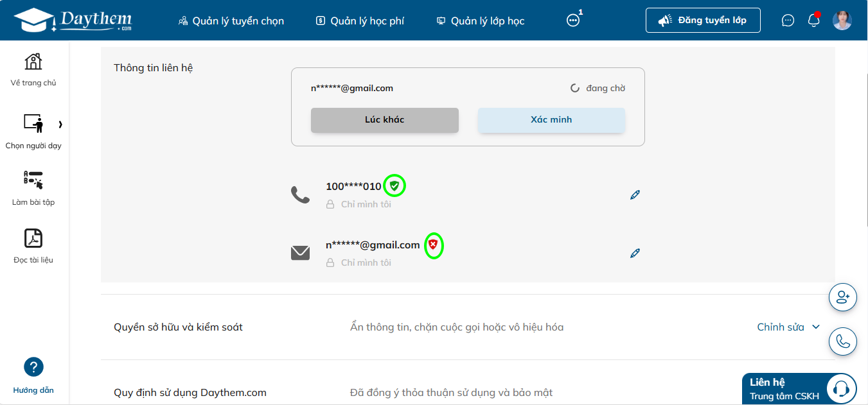Click the envelope icon in contact info
The width and height of the screenshot is (868, 405).
point(300,253)
